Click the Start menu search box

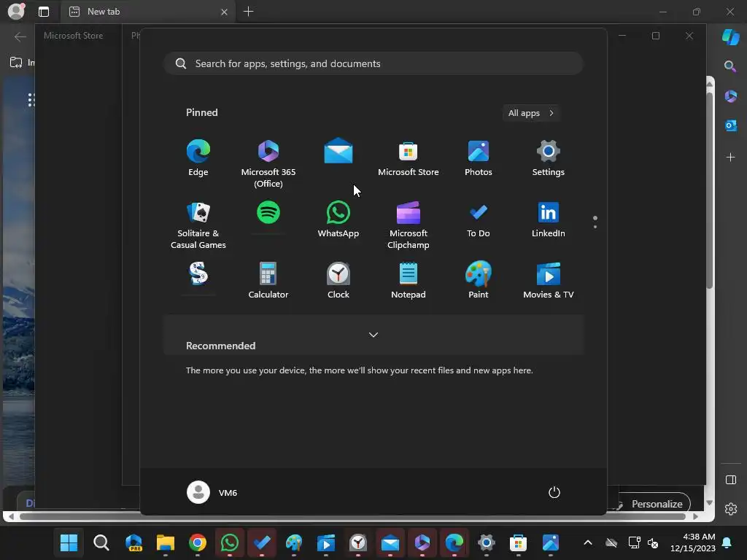tap(373, 63)
